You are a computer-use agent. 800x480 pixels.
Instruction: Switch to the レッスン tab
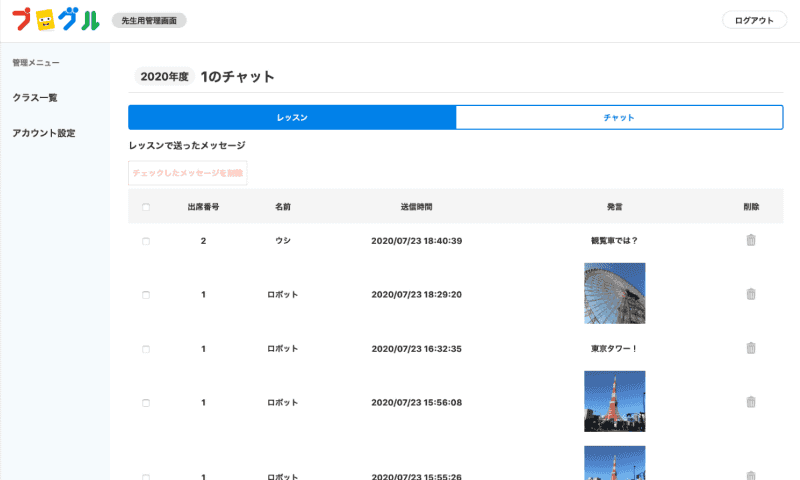292,117
